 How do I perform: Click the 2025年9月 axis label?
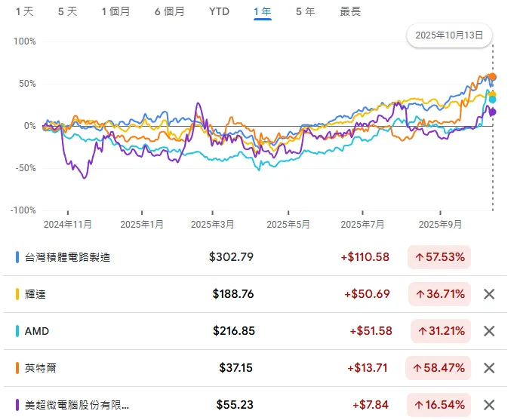[x=441, y=225]
